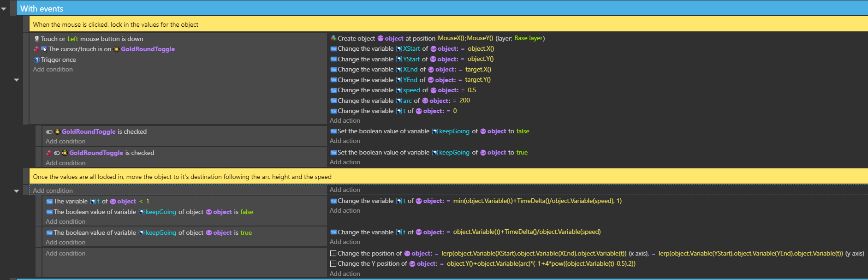Click the variable icon of the arc action

[398, 101]
